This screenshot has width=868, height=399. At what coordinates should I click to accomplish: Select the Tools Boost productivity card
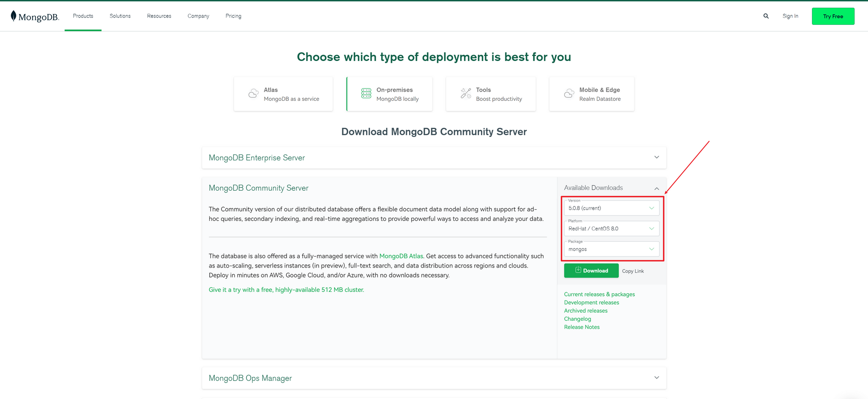tap(491, 94)
